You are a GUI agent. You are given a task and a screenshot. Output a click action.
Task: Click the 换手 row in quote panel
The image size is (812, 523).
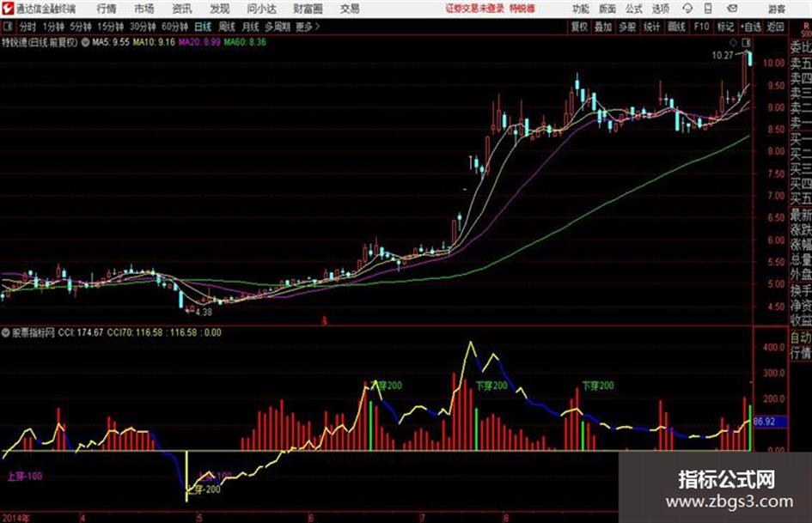click(801, 290)
